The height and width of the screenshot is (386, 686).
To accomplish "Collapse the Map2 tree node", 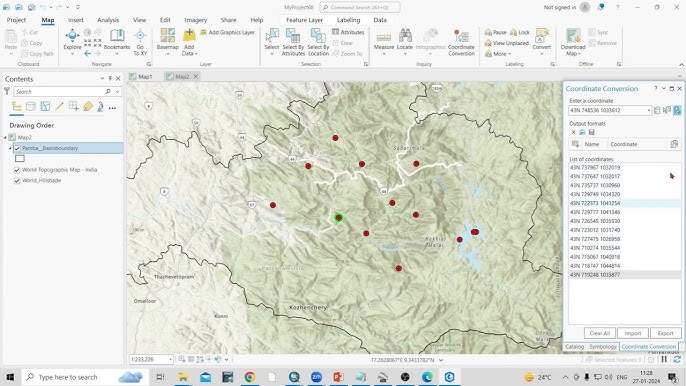I will tap(5, 137).
